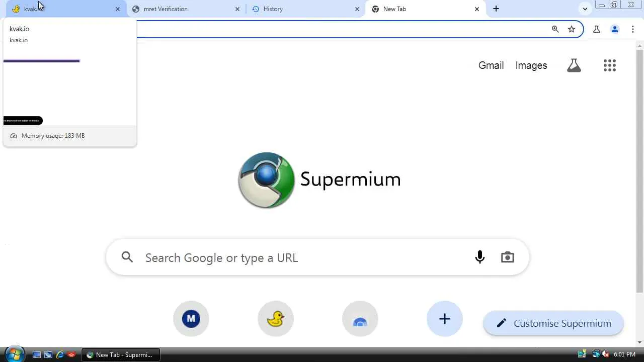Click the Search Google or type a URL box

(317, 257)
